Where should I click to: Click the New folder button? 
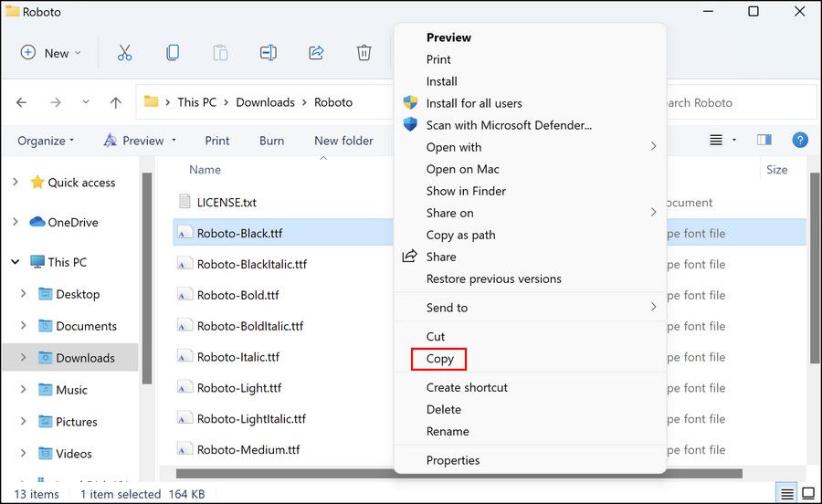coord(344,141)
